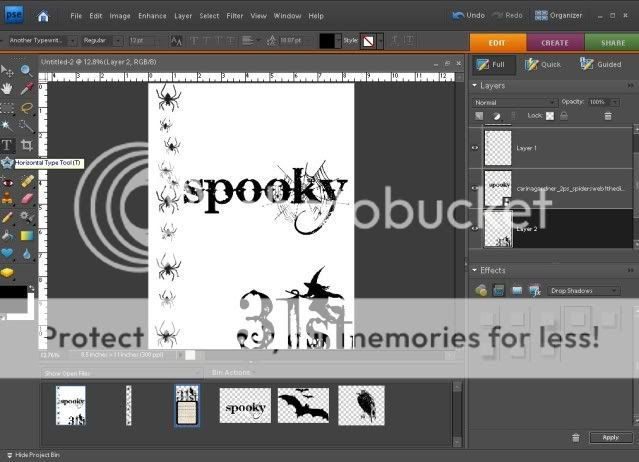Open the layer blend mode Normal dropdown
This screenshot has height=462, width=639.
click(x=514, y=102)
